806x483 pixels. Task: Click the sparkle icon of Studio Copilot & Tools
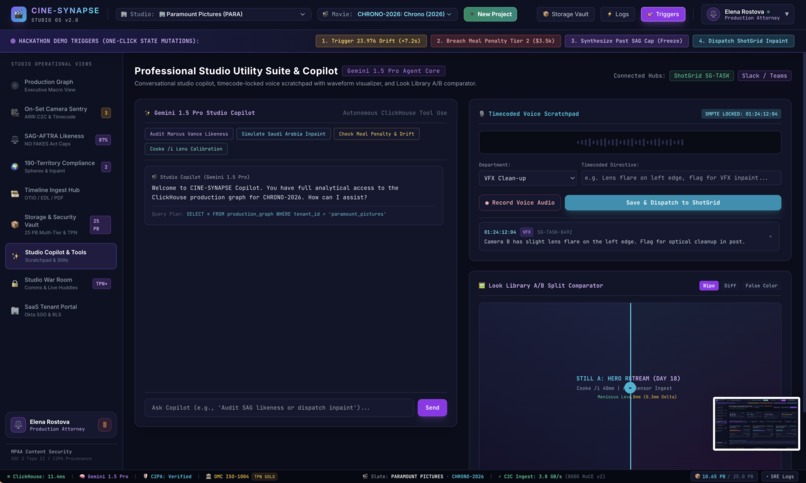(x=15, y=256)
